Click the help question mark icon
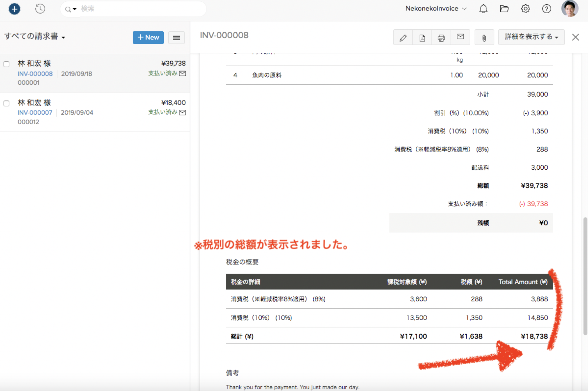 click(x=546, y=9)
